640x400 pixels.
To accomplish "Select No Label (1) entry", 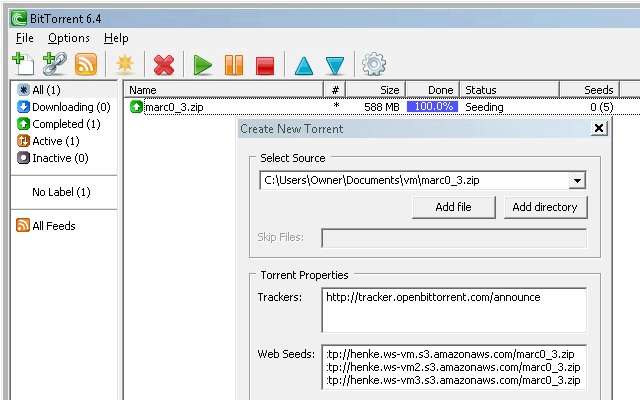I will (x=61, y=192).
